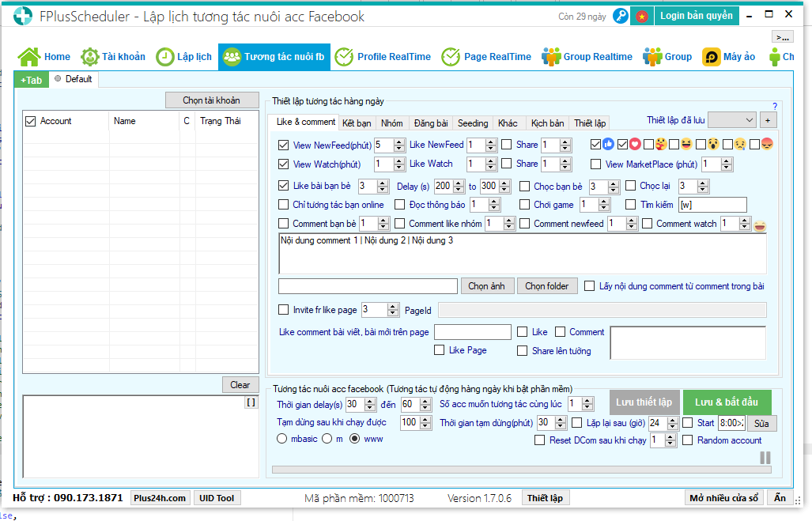Switch to Nhóm tab
812x521 pixels.
[392, 123]
